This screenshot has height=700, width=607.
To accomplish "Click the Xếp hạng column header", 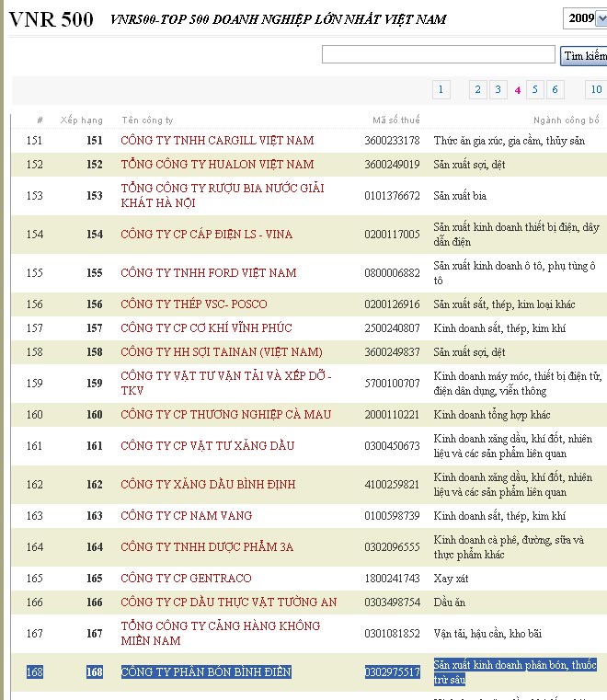I will (82, 120).
